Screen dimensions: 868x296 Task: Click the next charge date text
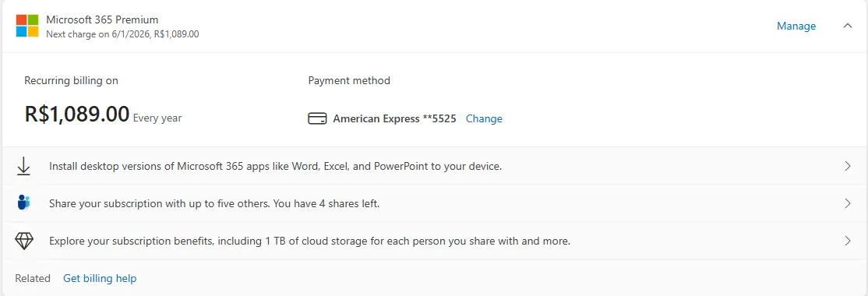pos(122,34)
